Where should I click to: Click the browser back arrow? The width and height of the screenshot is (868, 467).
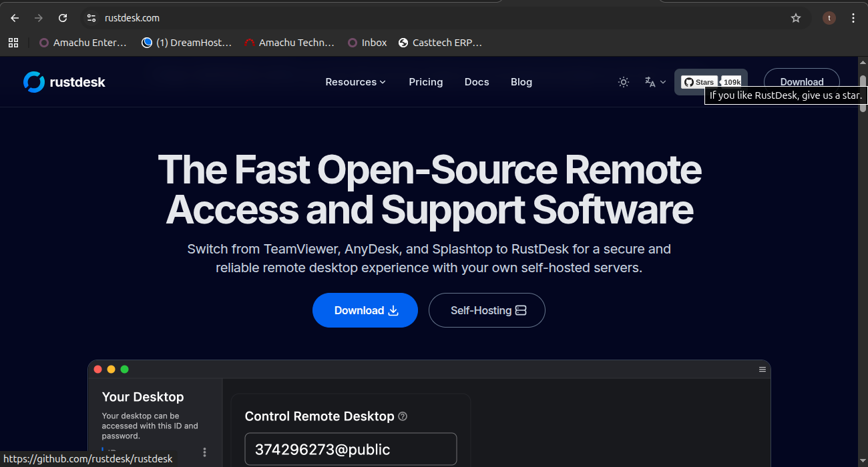[15, 18]
